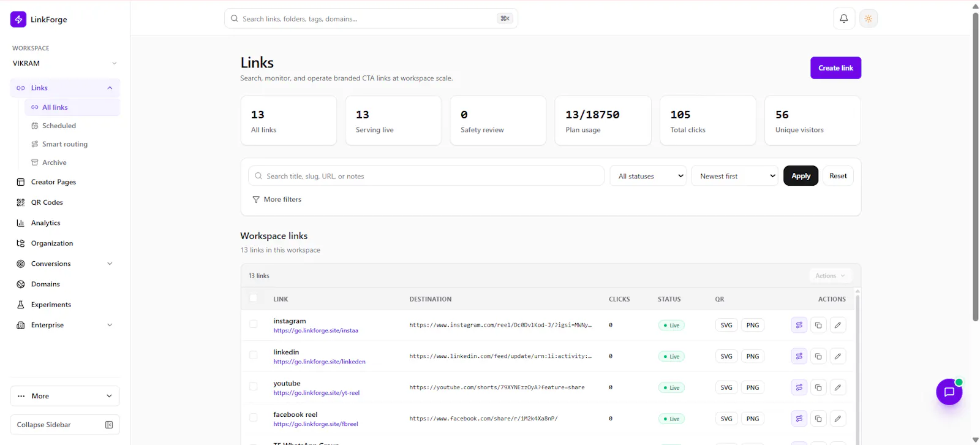This screenshot has height=445, width=980.
Task: Click the Create link button
Action: pos(835,68)
